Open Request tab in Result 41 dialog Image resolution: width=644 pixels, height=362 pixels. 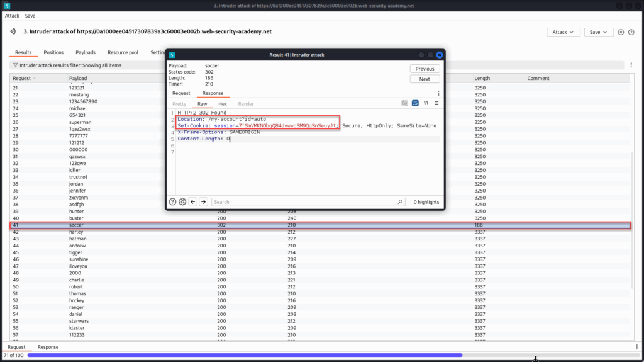(181, 93)
